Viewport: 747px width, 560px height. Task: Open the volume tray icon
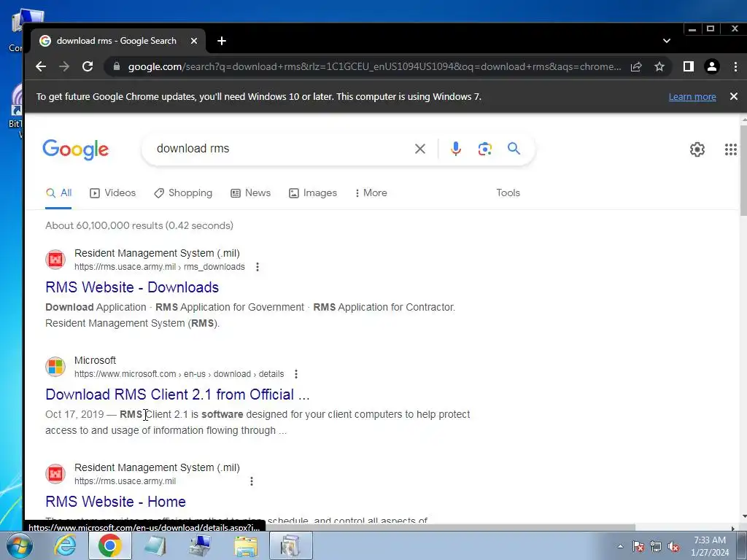673,546
